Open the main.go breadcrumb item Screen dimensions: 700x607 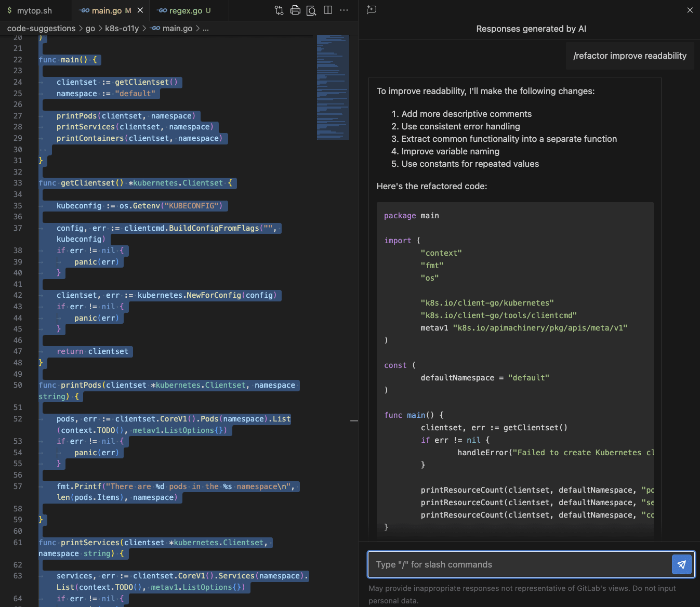[x=177, y=28]
